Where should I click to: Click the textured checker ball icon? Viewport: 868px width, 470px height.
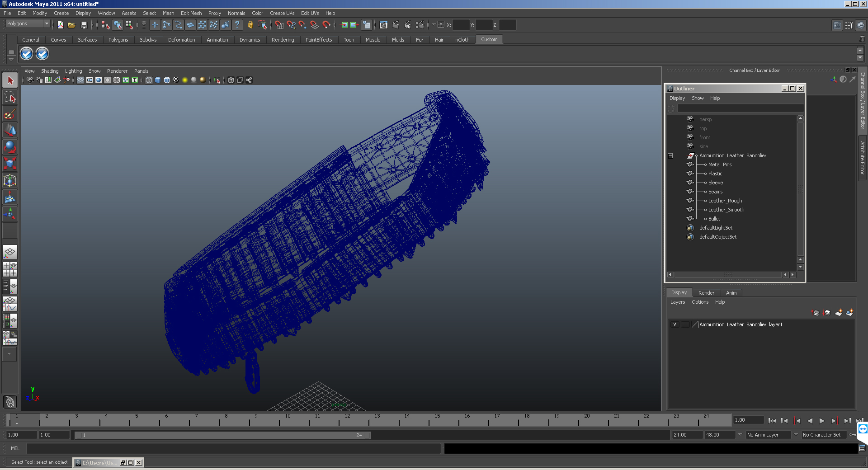176,80
